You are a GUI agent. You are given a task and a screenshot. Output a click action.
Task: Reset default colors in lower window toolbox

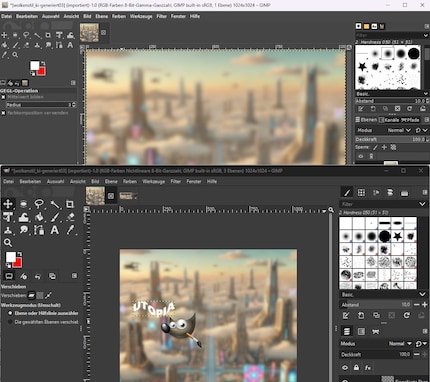click(8, 266)
